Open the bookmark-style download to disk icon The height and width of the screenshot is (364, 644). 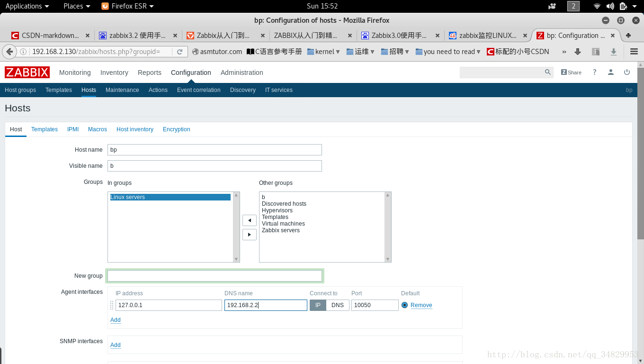click(613, 52)
